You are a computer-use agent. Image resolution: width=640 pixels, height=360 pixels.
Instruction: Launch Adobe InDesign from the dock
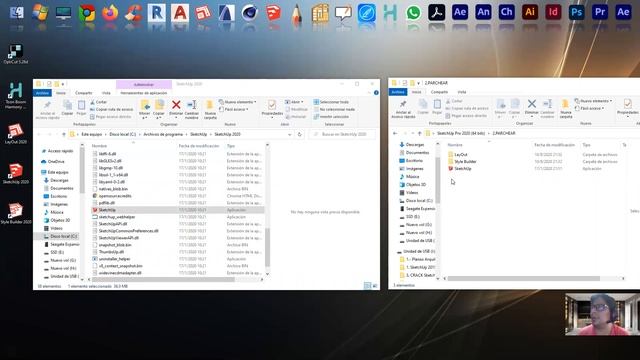(x=553, y=13)
